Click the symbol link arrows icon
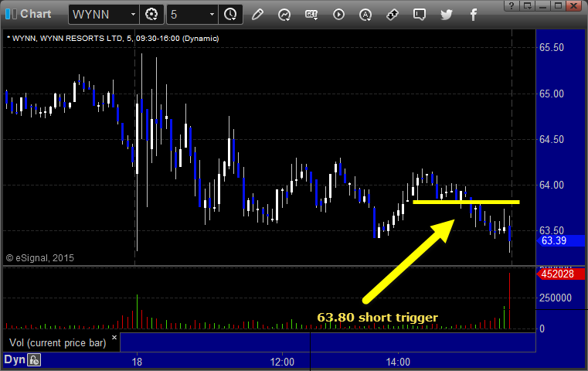588x371 pixels. [393, 15]
